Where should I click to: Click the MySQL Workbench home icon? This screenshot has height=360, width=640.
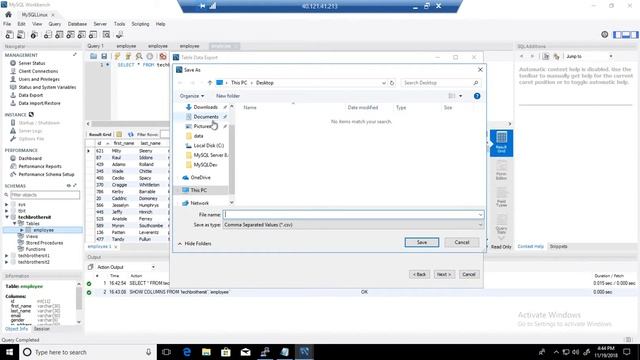point(8,15)
